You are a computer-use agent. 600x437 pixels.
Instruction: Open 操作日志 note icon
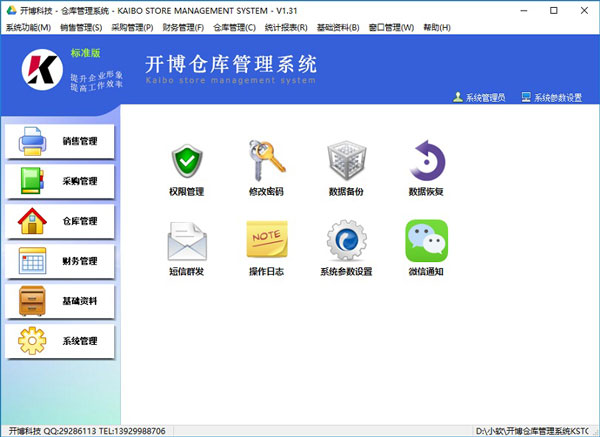coord(267,239)
